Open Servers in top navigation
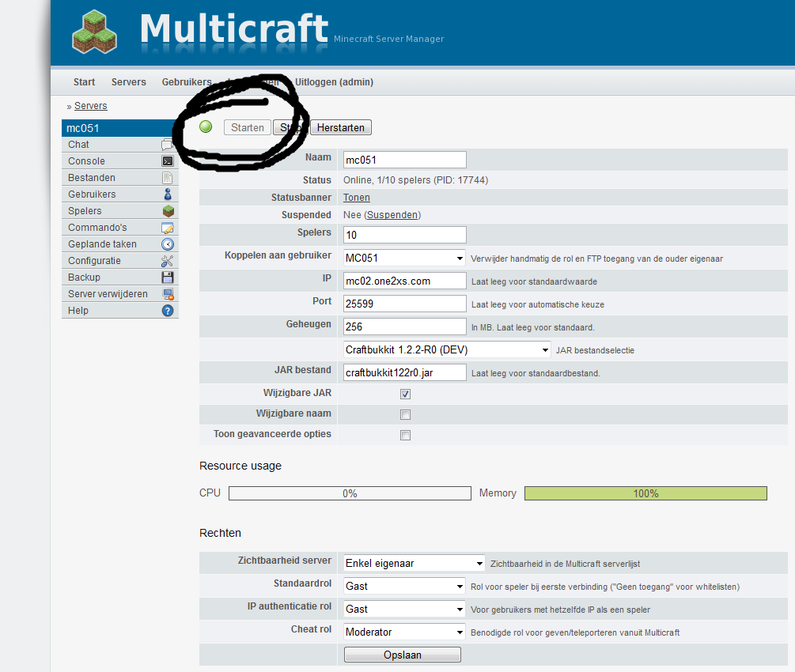This screenshot has width=795, height=672. [129, 82]
